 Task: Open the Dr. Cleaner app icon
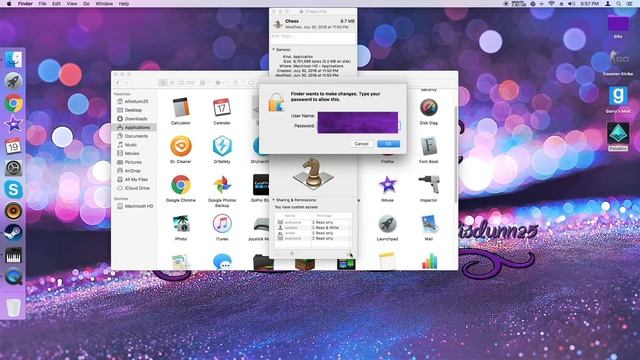[180, 146]
